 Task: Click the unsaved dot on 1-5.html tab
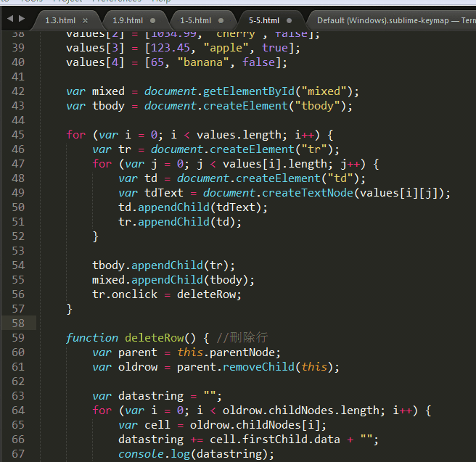click(x=221, y=20)
